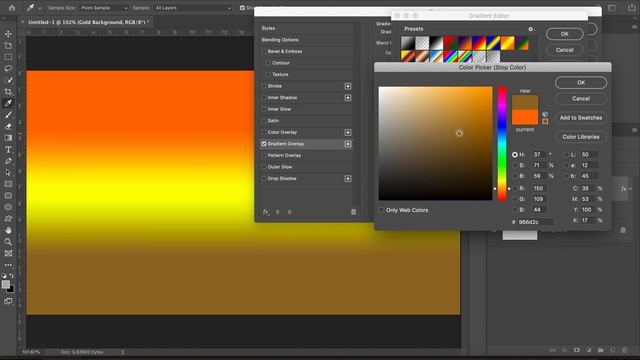Image resolution: width=640 pixels, height=360 pixels.
Task: Select the Pen tool
Action: [x=8, y=161]
